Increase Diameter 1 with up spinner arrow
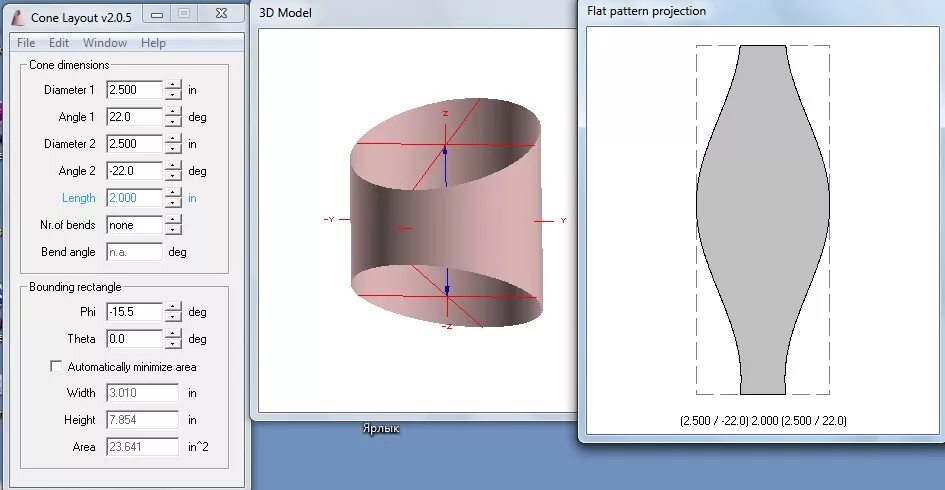Viewport: 945px width, 490px height. tap(173, 86)
